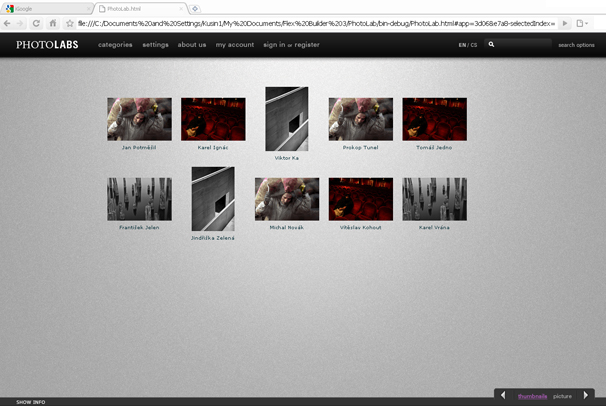This screenshot has height=406, width=606.
Task: Switch language using EN / CS toggle
Action: (x=468, y=45)
